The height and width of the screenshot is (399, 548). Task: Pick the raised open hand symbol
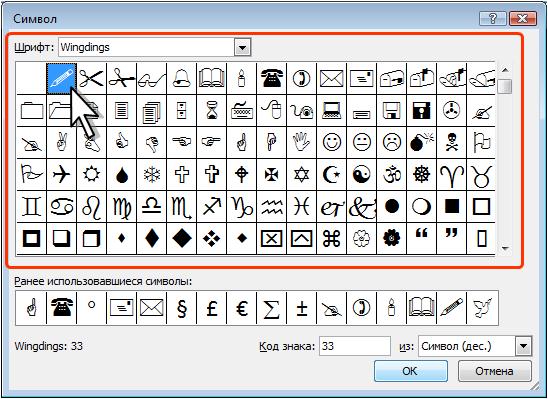point(301,143)
